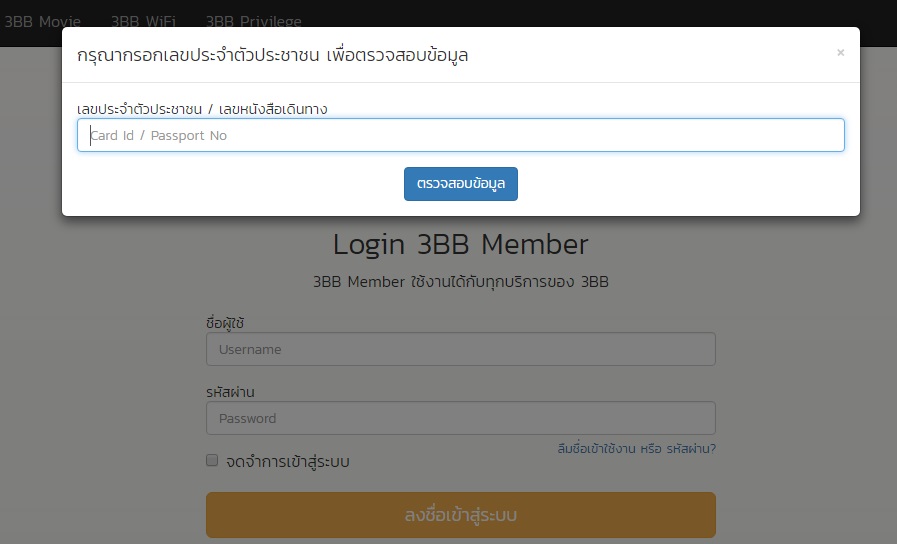
Task: Click the Card Id / Passport No field
Action: pyautogui.click(x=461, y=135)
